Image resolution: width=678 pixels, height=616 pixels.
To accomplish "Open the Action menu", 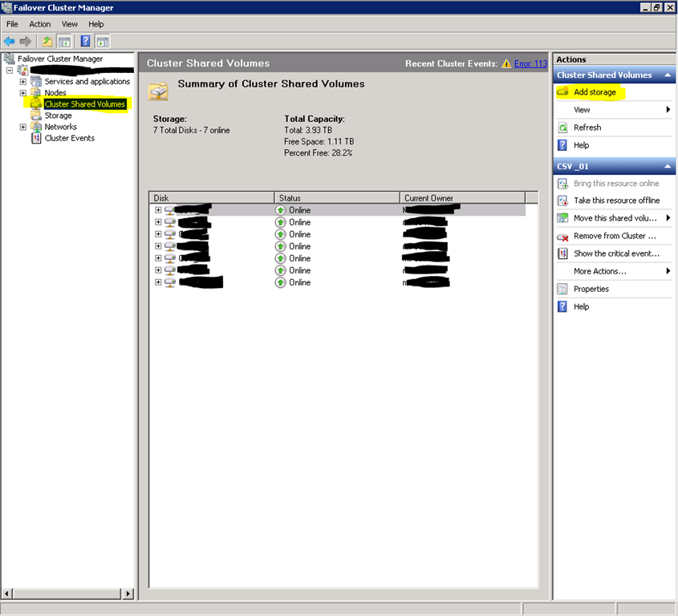I will tap(40, 24).
